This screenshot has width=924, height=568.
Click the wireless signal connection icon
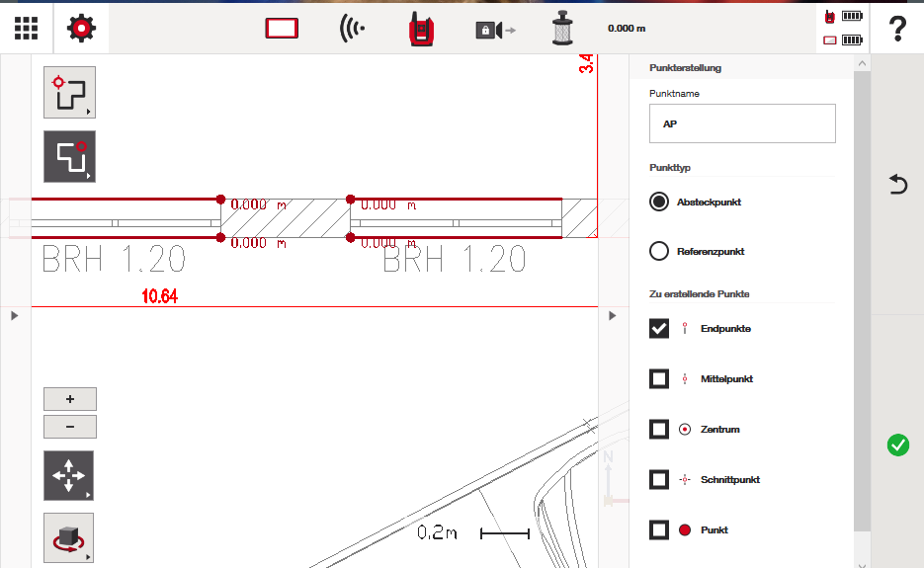pos(352,30)
